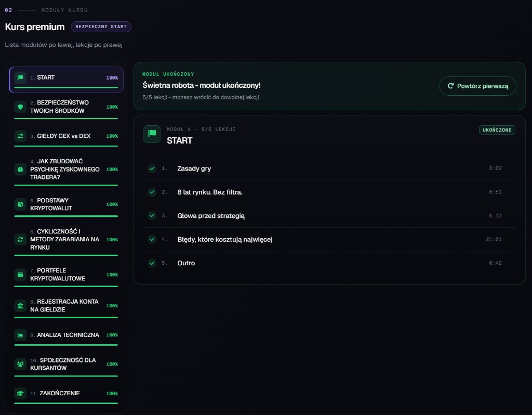
Task: Select module 10. SPOŁECZNOŚĆ DLA KURSANTÓW
Action: 66,366
